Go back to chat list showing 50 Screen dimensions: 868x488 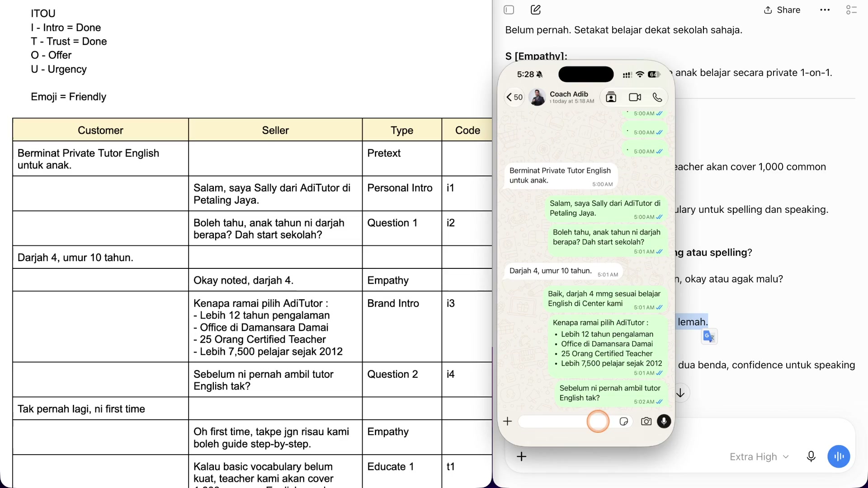[x=514, y=97]
